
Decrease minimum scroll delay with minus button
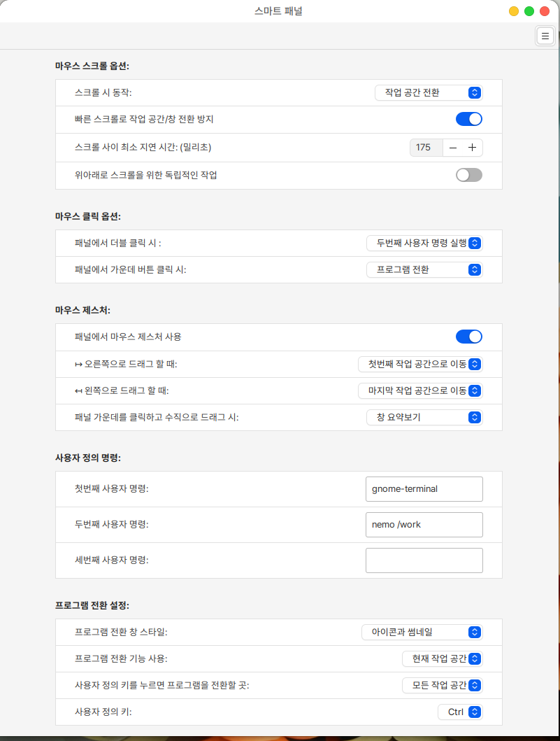point(453,148)
